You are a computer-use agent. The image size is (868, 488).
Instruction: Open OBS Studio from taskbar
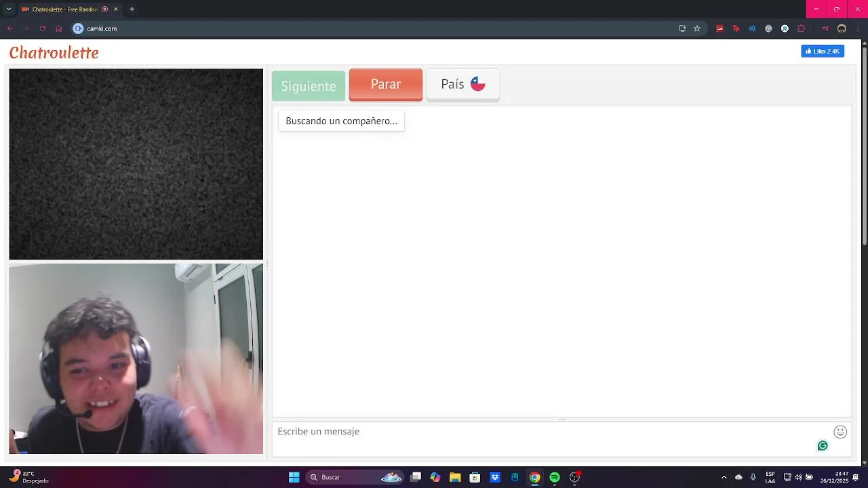(574, 477)
